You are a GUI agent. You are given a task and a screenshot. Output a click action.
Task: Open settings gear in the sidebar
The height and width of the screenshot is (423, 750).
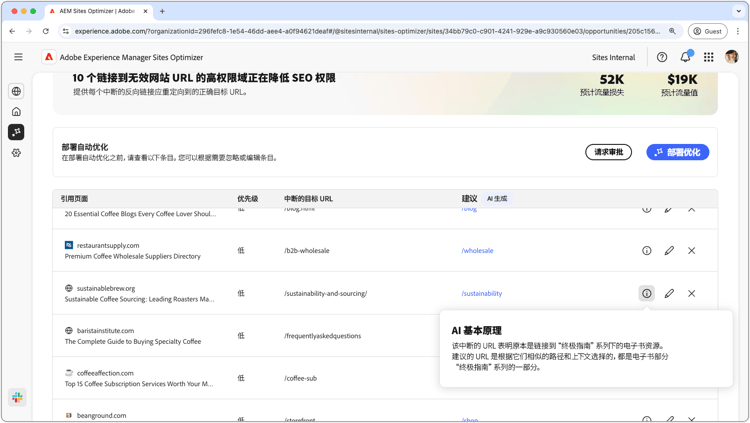click(16, 153)
